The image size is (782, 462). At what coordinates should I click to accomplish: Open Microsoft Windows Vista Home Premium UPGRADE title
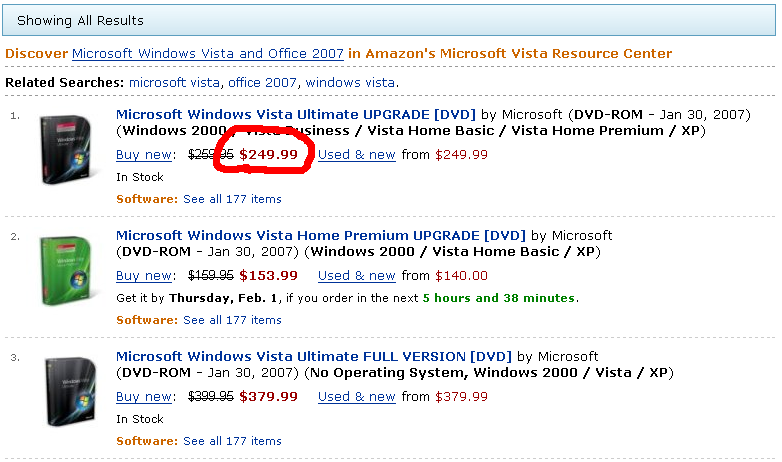click(321, 235)
